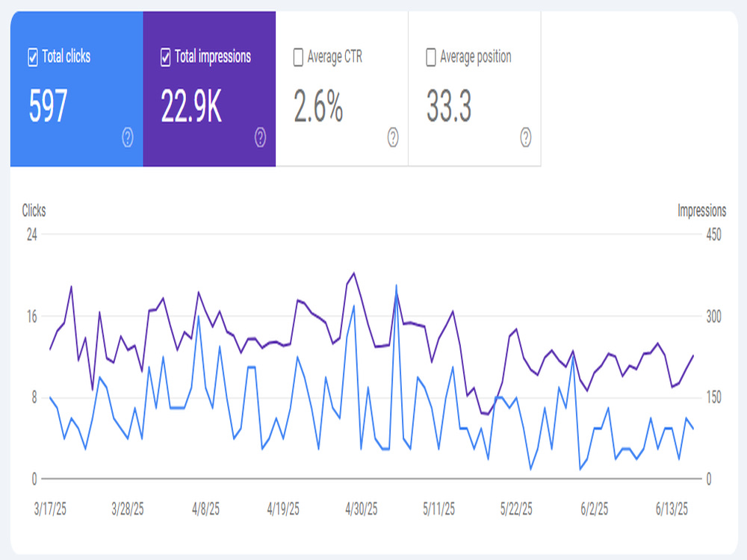The height and width of the screenshot is (560, 747).
Task: Click the Impressions axis title
Action: [x=701, y=211]
